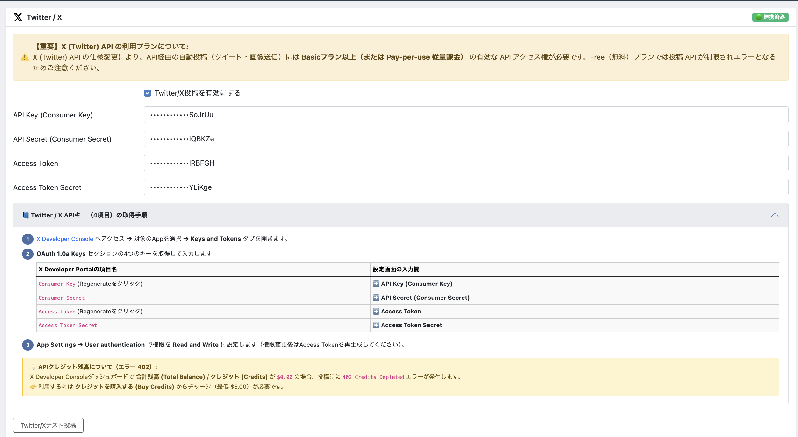
Task: Click the Twitter/X test post button
Action: (48, 425)
